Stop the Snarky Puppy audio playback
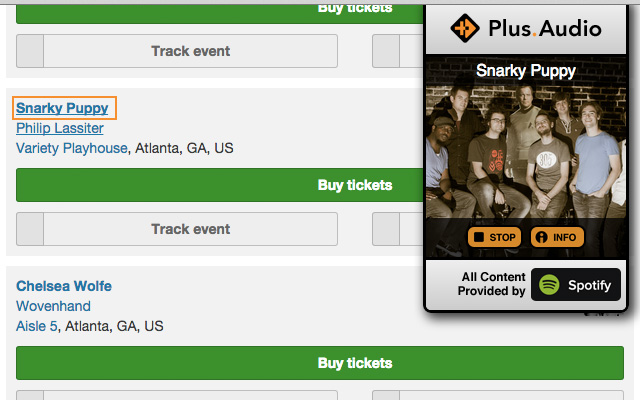The image size is (640, 400). 494,238
